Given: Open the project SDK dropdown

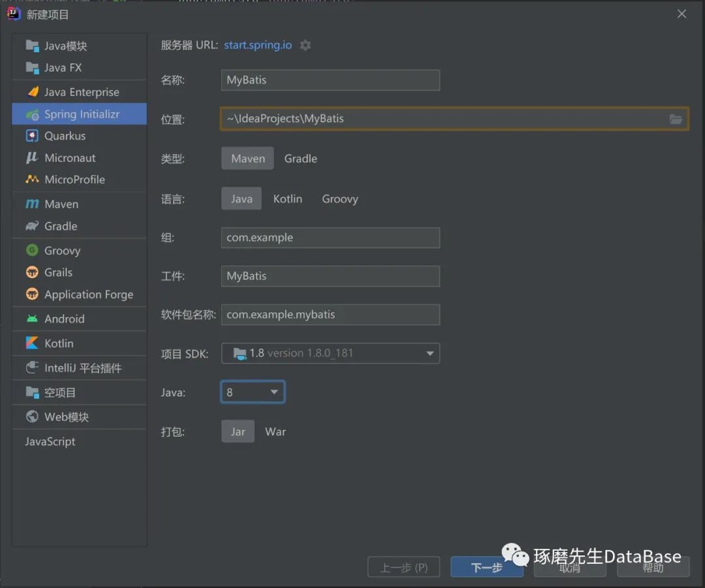Looking at the screenshot, I should pos(330,353).
